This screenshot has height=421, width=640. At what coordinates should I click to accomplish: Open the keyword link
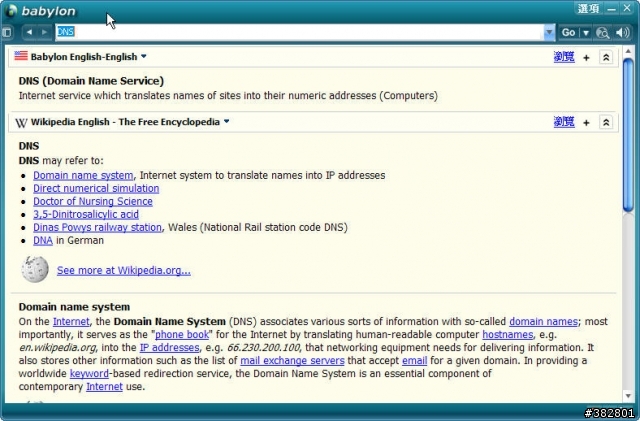tap(89, 374)
